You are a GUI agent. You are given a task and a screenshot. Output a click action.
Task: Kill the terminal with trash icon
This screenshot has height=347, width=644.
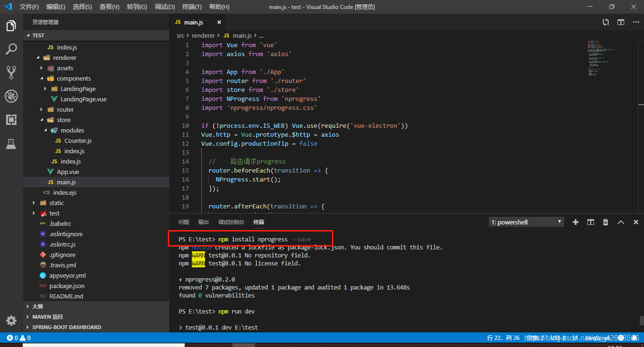606,222
